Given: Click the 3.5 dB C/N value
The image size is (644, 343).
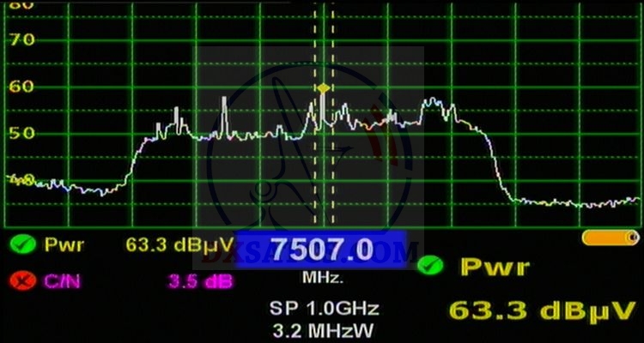Looking at the screenshot, I should pyautogui.click(x=200, y=281).
